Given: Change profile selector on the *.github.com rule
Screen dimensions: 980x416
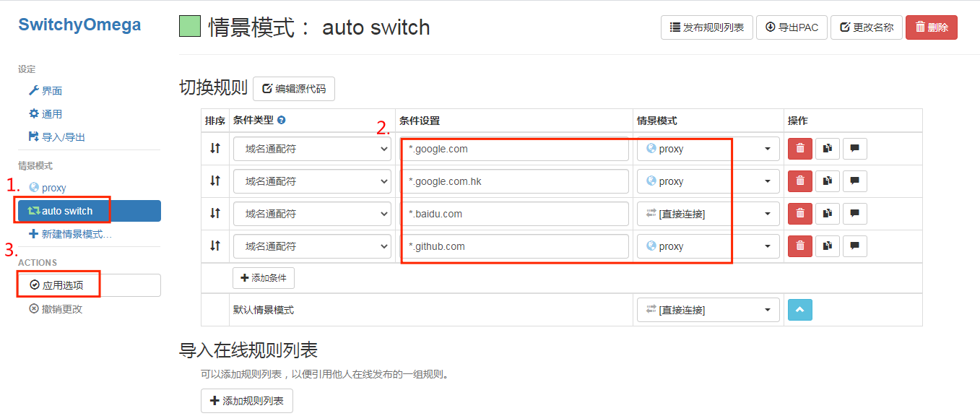Looking at the screenshot, I should click(x=708, y=246).
